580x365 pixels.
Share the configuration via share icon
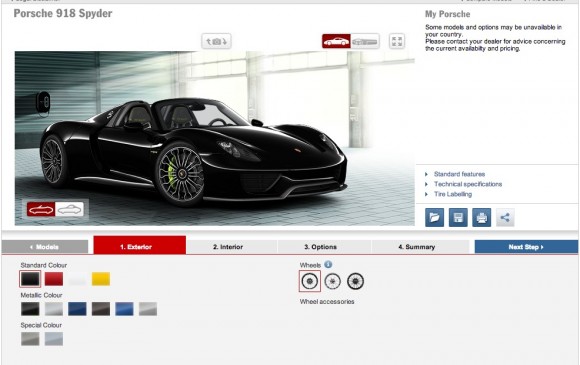(x=505, y=217)
